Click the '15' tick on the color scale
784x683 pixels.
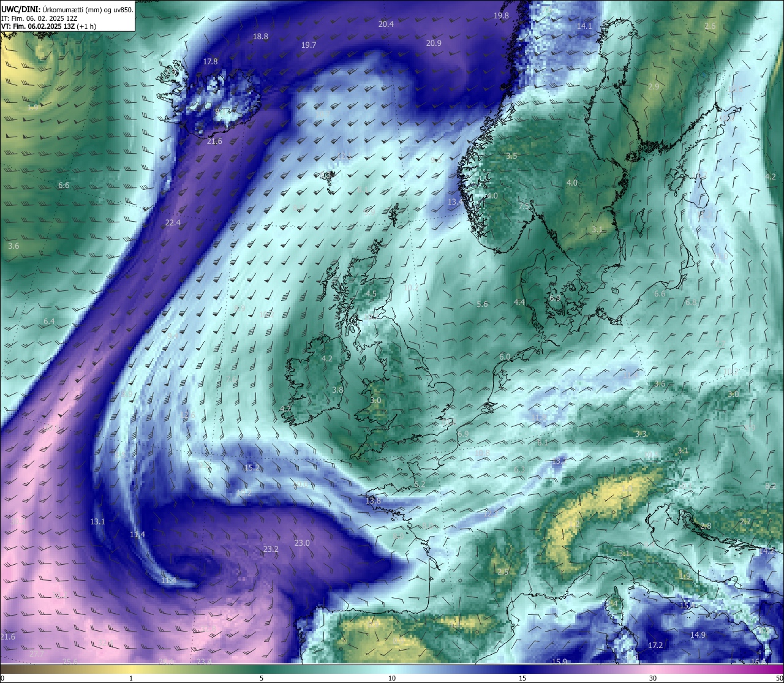click(522, 678)
